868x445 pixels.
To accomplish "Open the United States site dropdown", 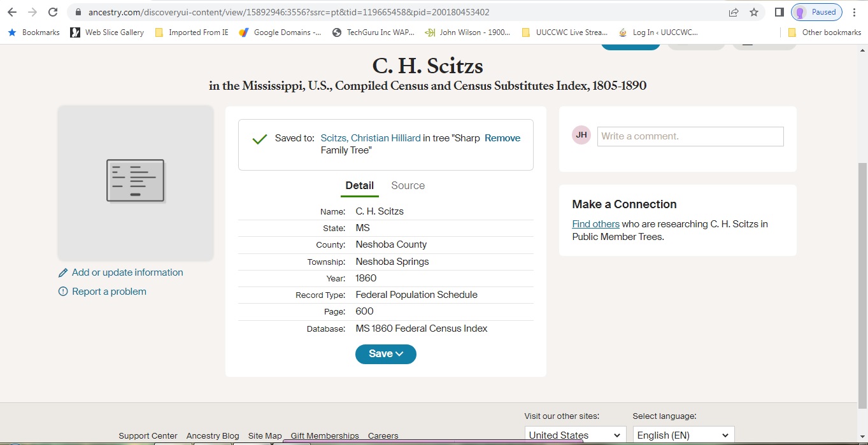I will pos(574,435).
